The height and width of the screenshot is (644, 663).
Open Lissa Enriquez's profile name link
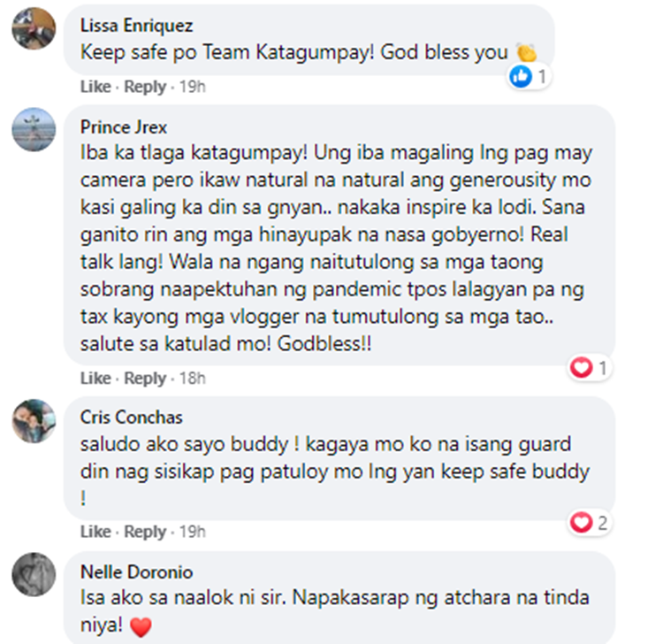tap(136, 26)
